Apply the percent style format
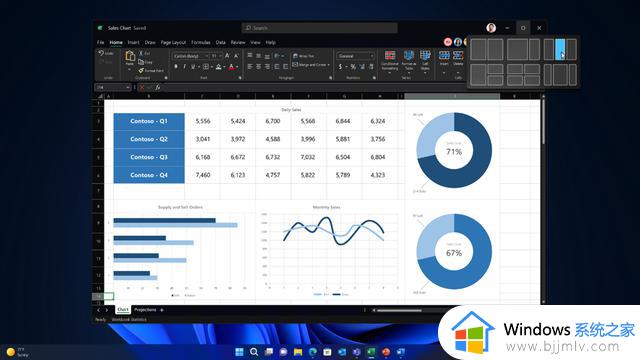 pyautogui.click(x=353, y=67)
